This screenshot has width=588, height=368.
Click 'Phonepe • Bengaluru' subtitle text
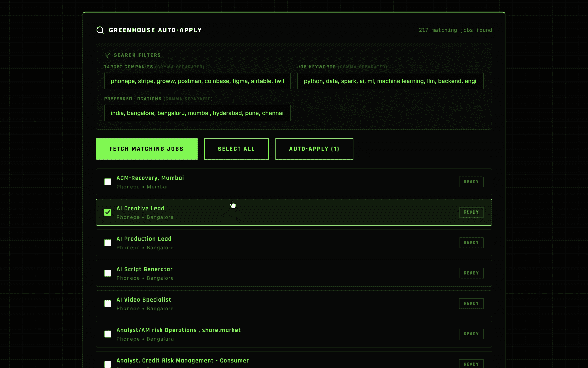145,339
